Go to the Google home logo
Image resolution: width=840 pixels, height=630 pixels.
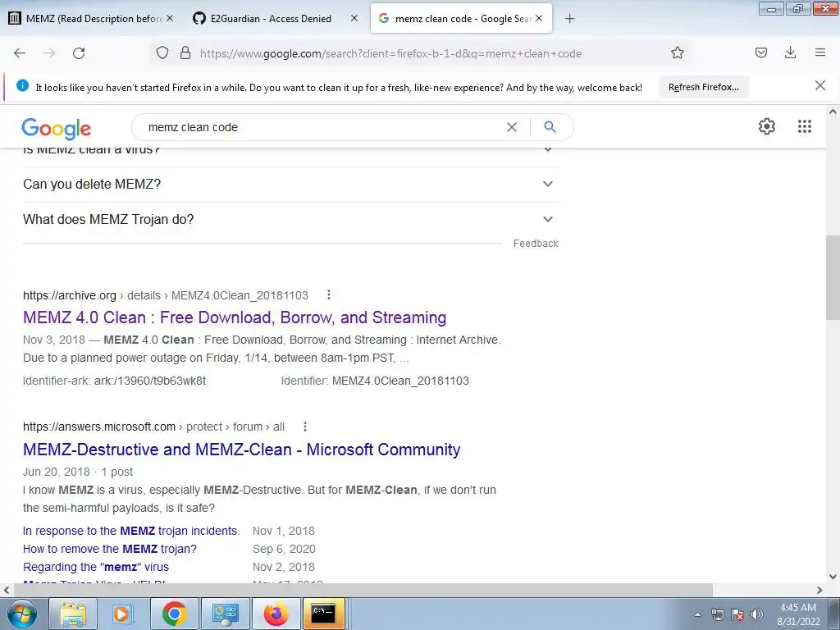tap(57, 129)
